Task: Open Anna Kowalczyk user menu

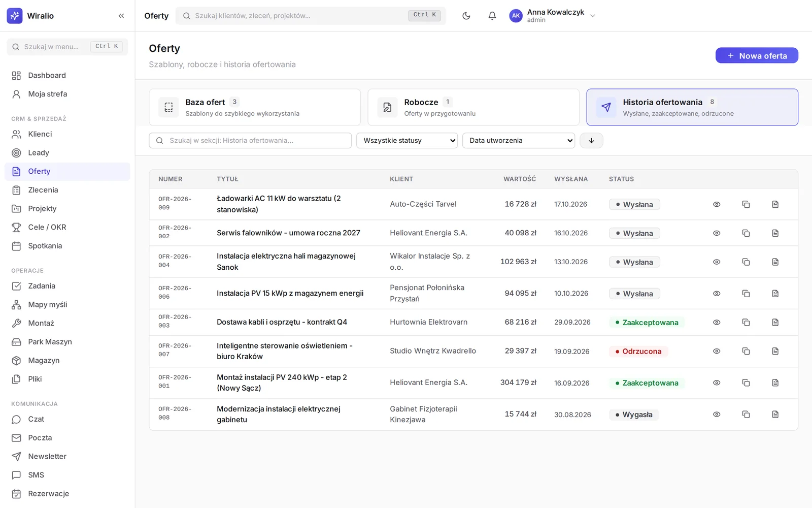Action: [x=552, y=16]
